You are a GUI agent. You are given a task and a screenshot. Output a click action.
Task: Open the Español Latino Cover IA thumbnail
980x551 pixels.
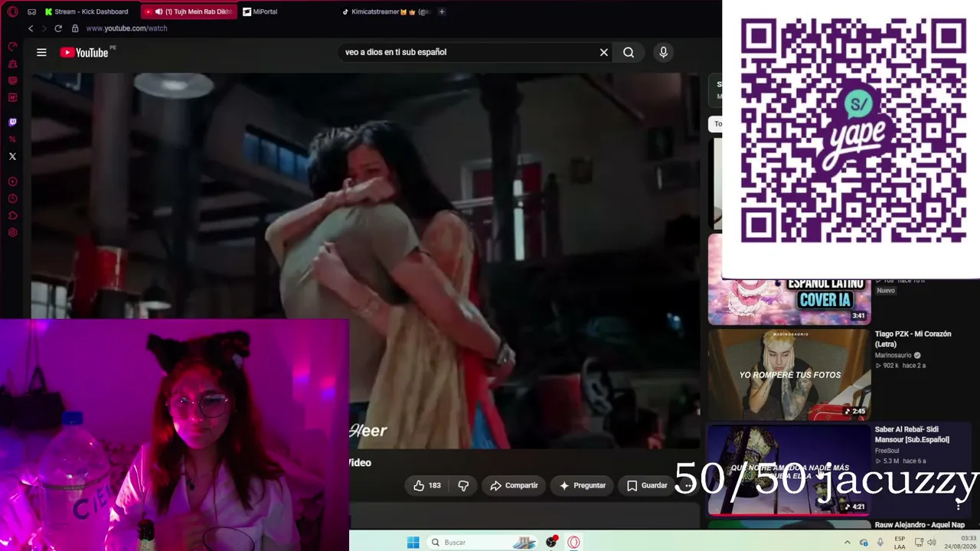(789, 279)
